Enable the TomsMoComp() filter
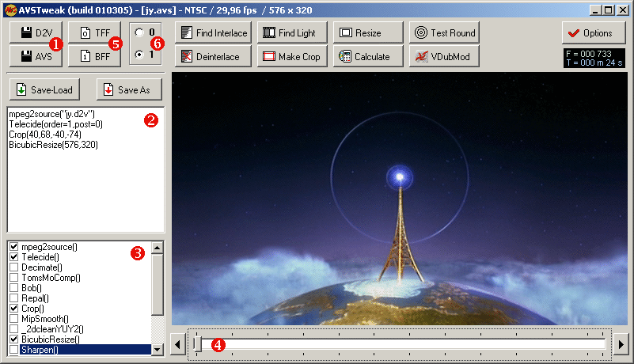This screenshot has height=364, width=634. [x=13, y=278]
